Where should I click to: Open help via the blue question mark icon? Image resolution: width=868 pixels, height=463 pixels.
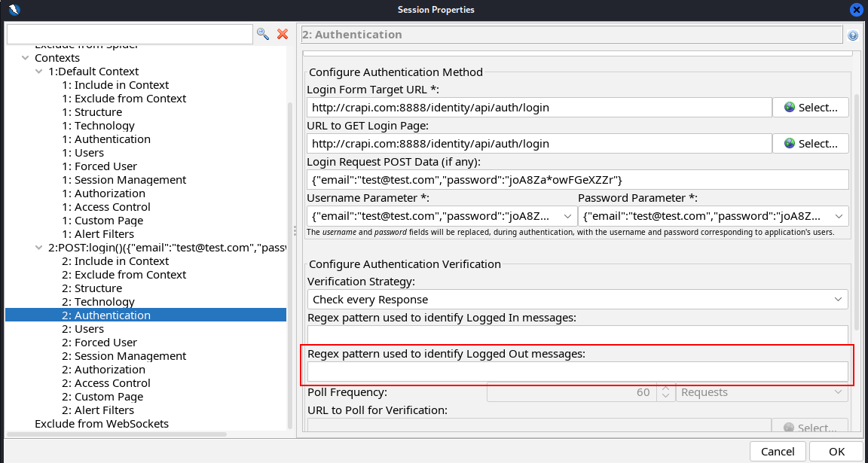point(853,36)
